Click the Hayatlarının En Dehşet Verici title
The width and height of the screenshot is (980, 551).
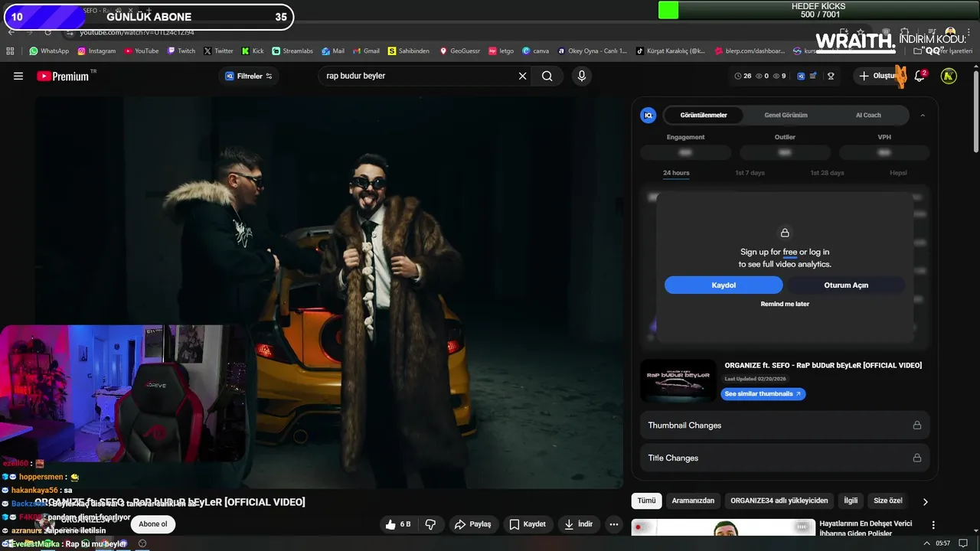[x=866, y=528]
